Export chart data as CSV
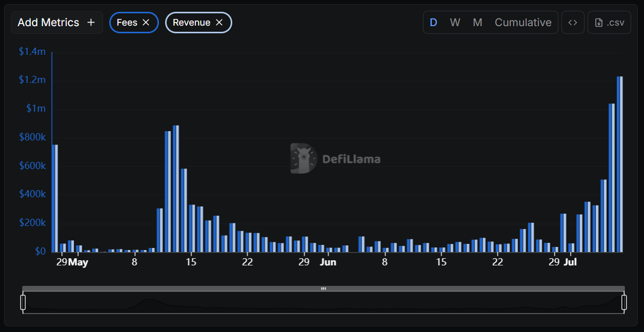Viewport: 644px width, 332px height. point(609,22)
